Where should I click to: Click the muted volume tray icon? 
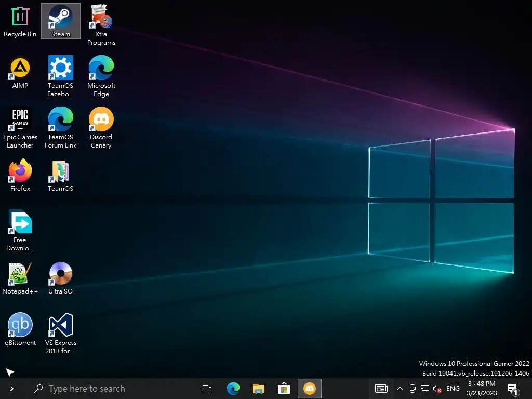pos(437,389)
